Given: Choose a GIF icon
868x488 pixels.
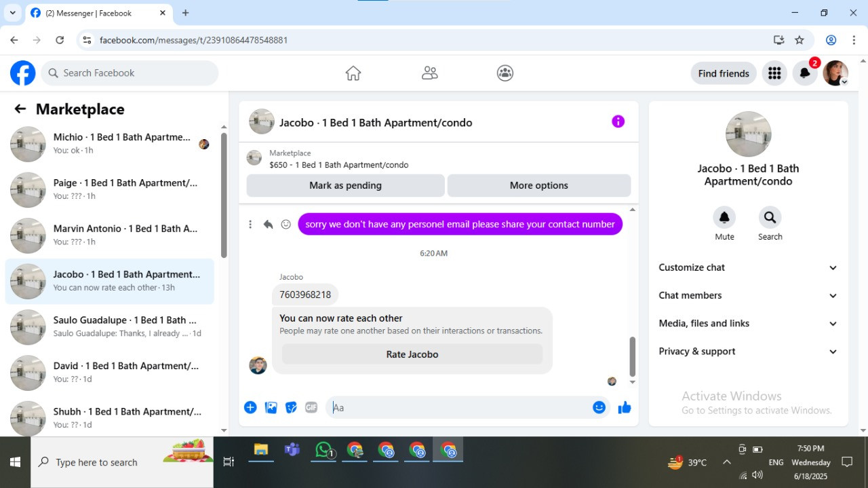Looking at the screenshot, I should tap(311, 407).
